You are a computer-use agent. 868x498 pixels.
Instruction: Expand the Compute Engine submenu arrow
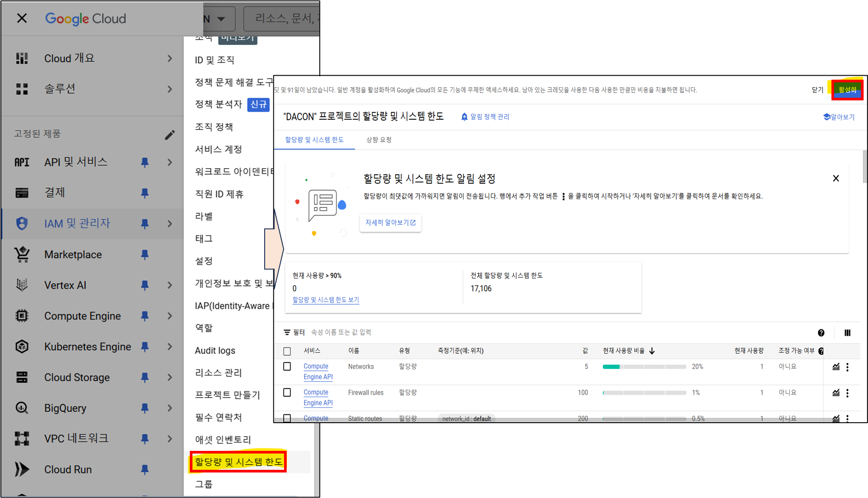coord(170,316)
